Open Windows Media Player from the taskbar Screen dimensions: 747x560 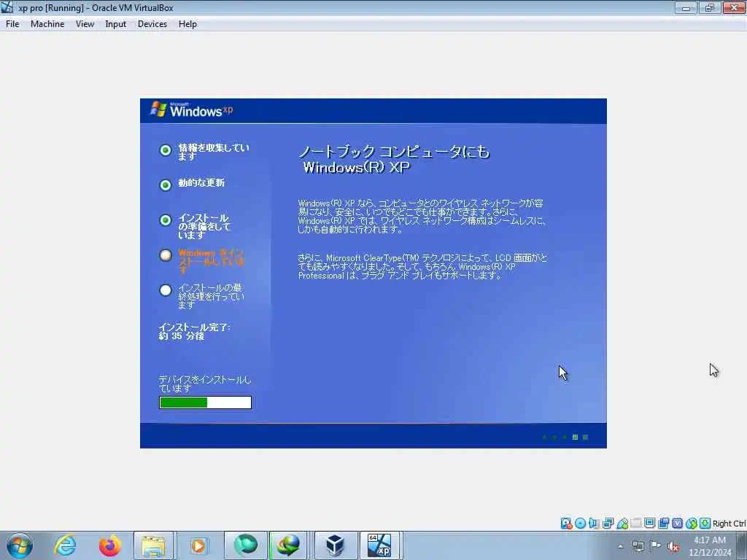198,545
